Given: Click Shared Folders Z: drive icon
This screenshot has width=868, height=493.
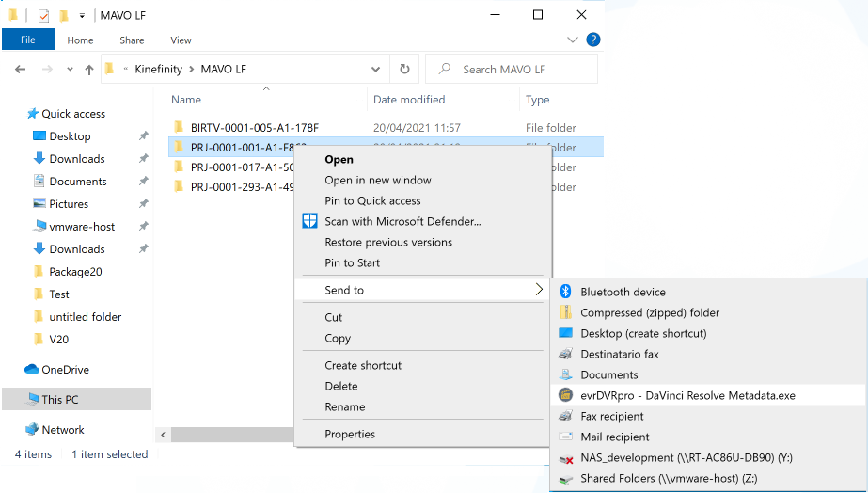Looking at the screenshot, I should [565, 479].
